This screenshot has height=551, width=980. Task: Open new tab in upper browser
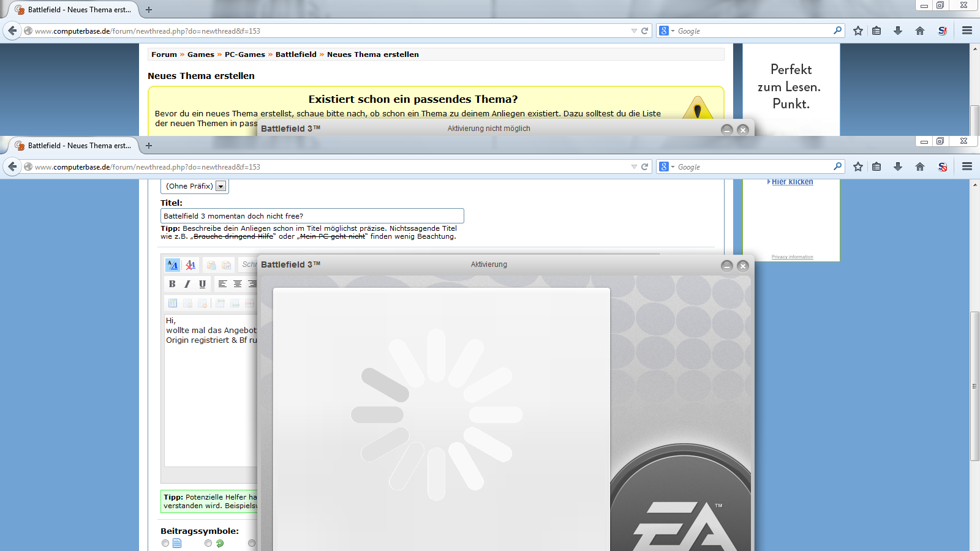(x=149, y=10)
